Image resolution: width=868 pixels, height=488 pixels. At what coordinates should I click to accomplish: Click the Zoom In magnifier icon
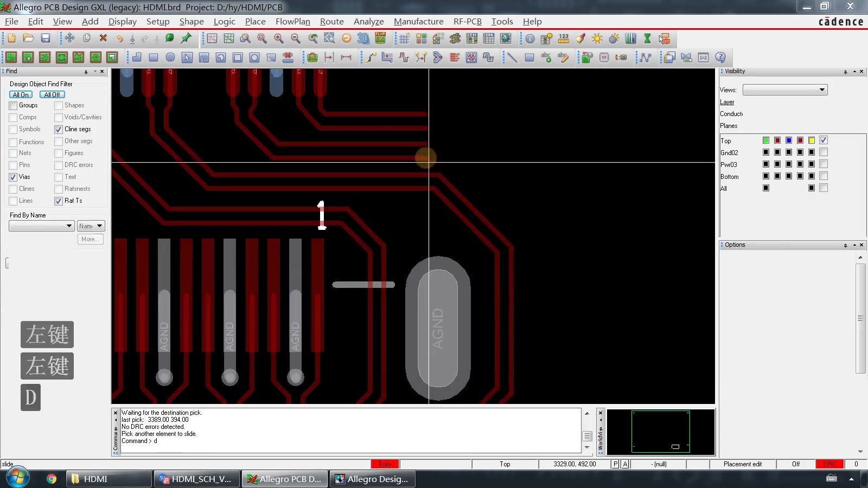point(279,38)
